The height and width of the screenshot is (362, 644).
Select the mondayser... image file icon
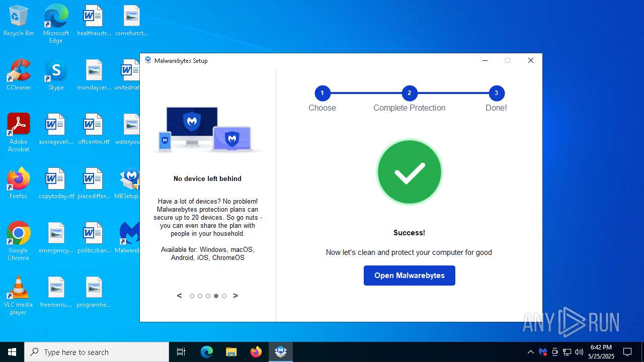[94, 75]
